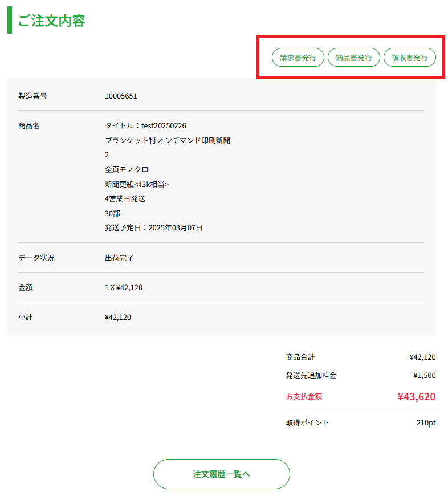Click the 出荷完了 data status text
Viewport: 448px width, 500px height.
pos(119,258)
